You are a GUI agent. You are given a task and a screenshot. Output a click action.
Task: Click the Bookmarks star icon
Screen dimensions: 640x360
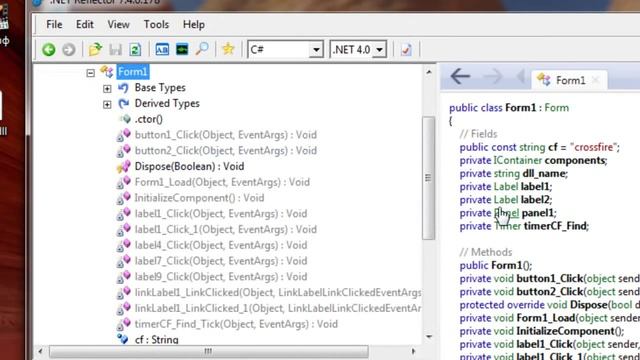click(228, 49)
